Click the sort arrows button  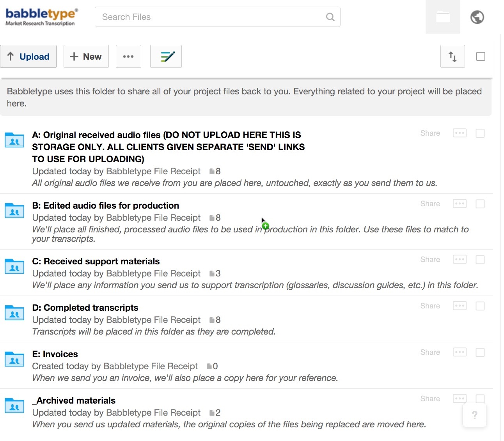453,57
